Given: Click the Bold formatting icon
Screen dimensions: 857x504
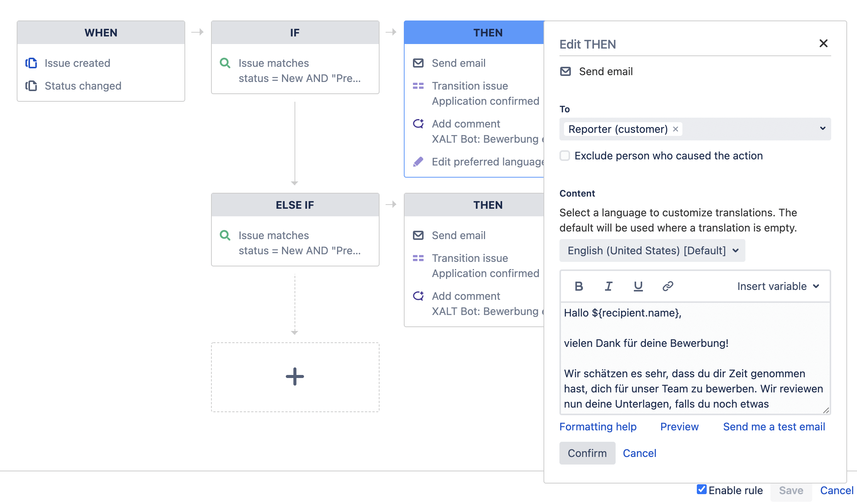Looking at the screenshot, I should coord(579,286).
